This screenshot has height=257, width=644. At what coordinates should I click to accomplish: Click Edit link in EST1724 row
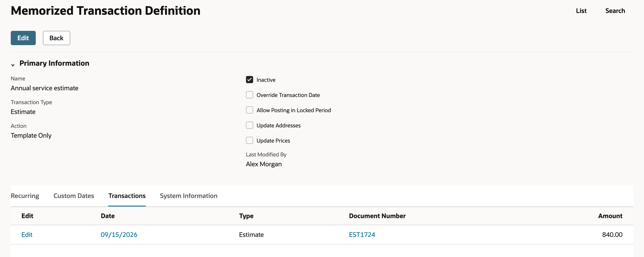coord(27,234)
